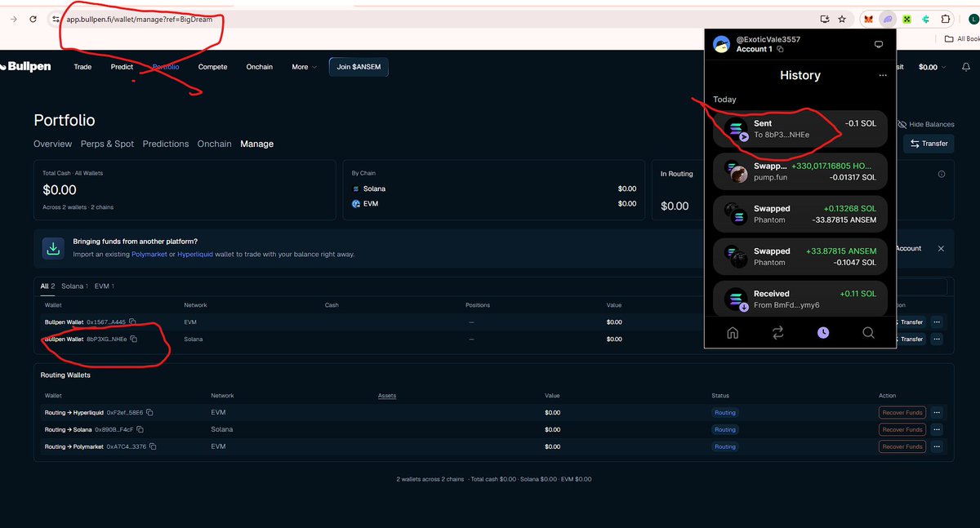980x528 pixels.
Task: Toggle Hide Balances
Action: coord(925,124)
